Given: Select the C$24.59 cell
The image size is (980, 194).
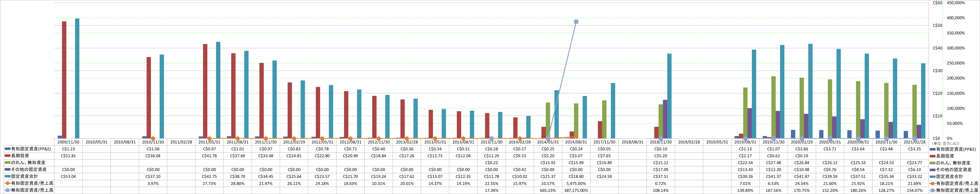Looking at the screenshot, I should point(604,176).
